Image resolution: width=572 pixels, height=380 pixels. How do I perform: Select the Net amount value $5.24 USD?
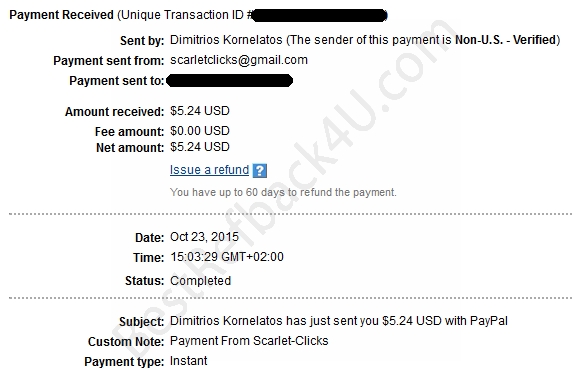tap(200, 147)
